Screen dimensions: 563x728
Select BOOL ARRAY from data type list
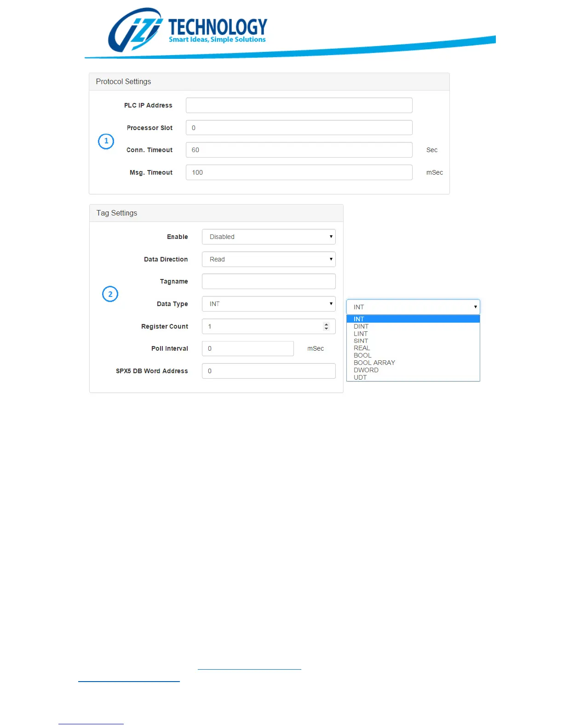[x=413, y=363]
